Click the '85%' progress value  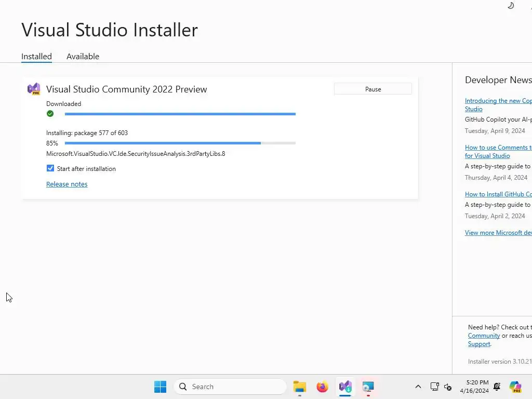click(52, 143)
